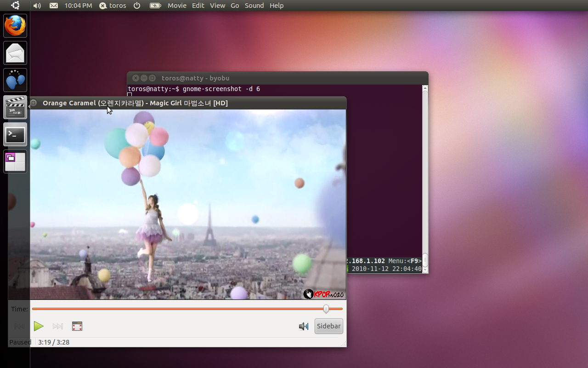
Task: Open the power session indicator
Action: (137, 6)
